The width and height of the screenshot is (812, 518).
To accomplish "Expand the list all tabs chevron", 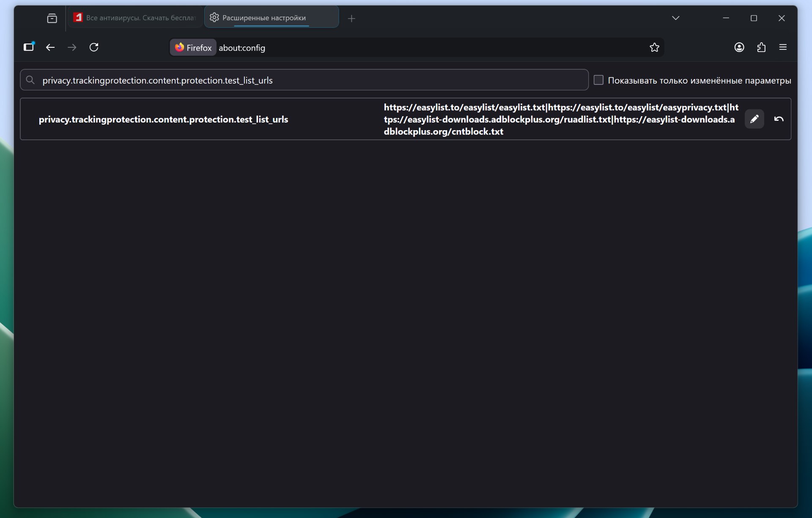I will [675, 18].
